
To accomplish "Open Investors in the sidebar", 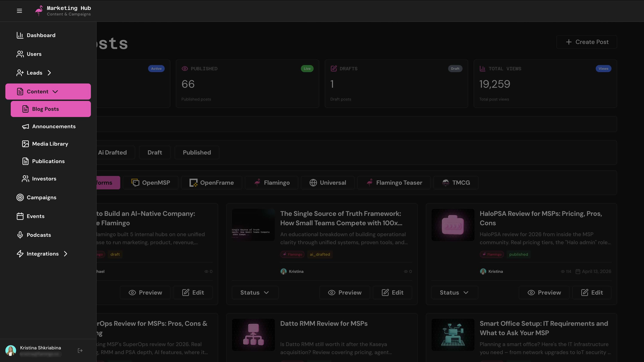I will coord(51,179).
